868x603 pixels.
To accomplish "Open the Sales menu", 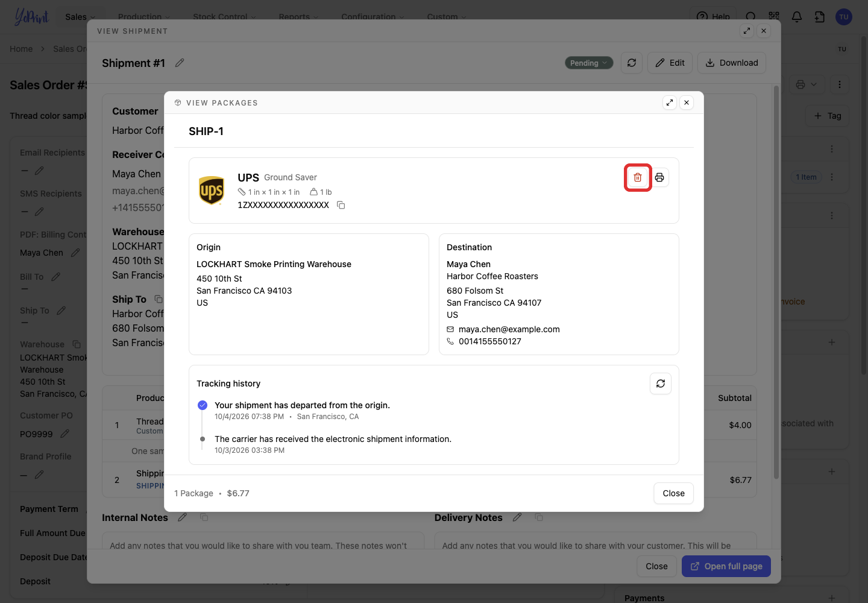I will tap(80, 17).
